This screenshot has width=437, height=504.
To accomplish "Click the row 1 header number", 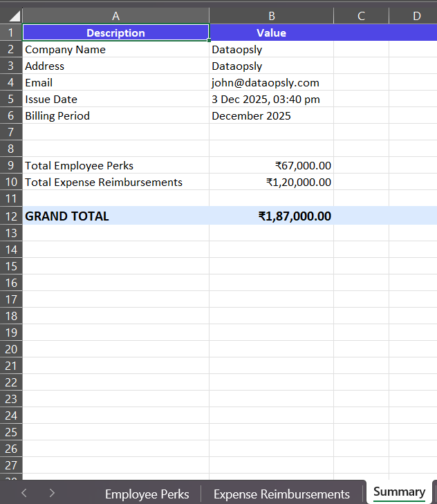I will pos(11,32).
